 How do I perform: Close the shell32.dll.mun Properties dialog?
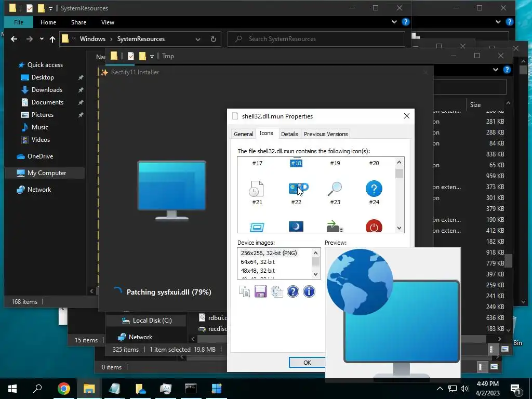(x=407, y=116)
